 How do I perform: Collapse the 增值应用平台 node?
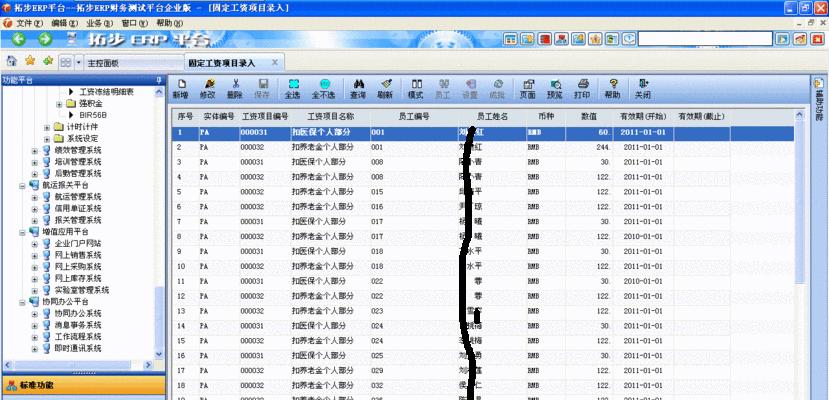click(22, 231)
